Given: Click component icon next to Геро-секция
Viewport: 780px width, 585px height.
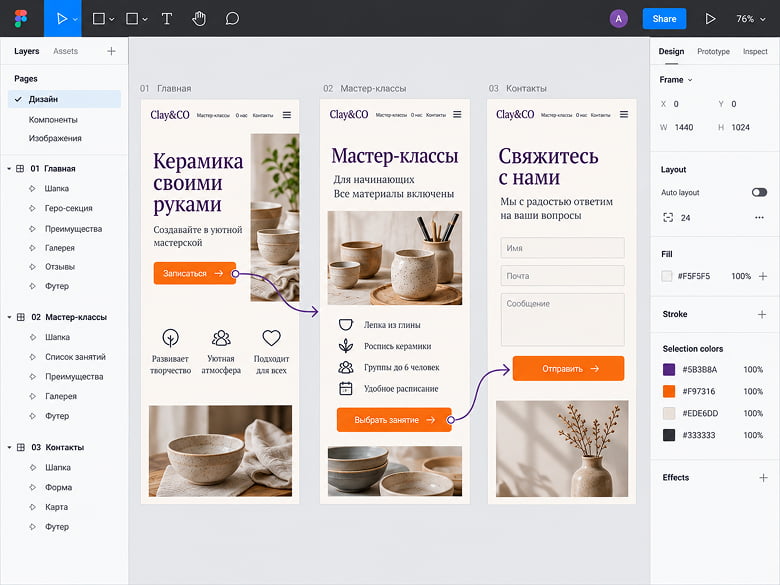Looking at the screenshot, I should coord(32,208).
